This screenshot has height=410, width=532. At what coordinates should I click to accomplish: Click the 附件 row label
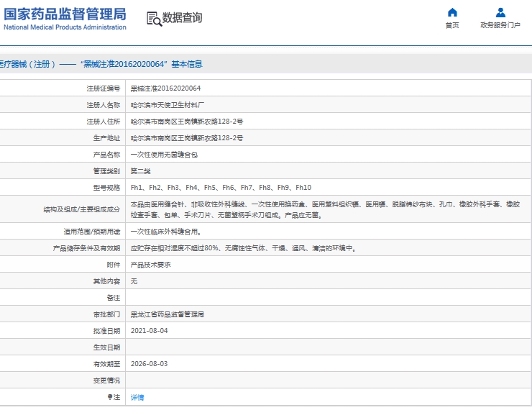(114, 265)
